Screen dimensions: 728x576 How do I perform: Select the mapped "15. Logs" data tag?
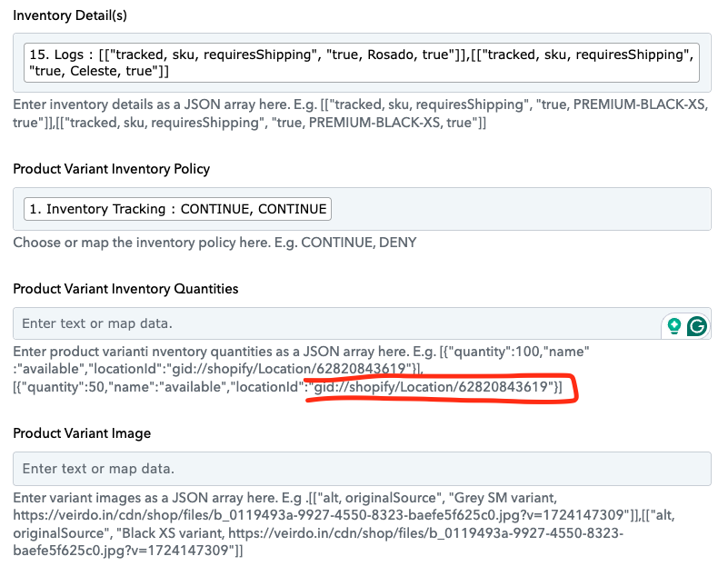tap(362, 63)
